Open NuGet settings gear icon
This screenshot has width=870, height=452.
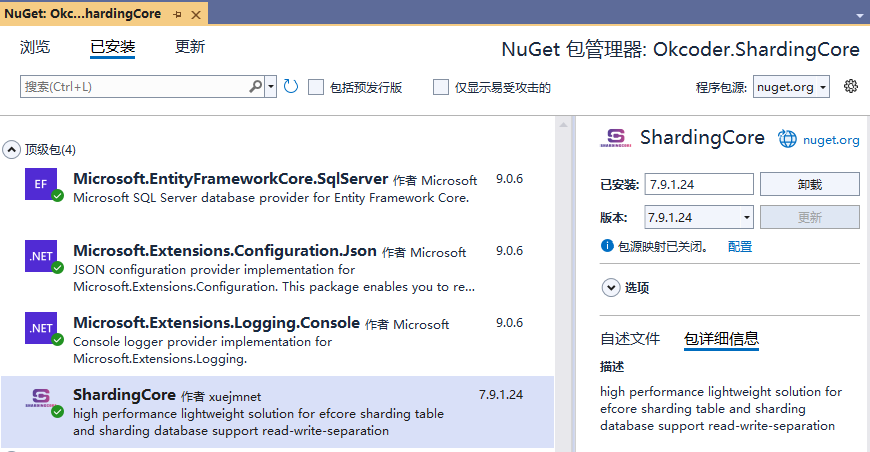(851, 87)
